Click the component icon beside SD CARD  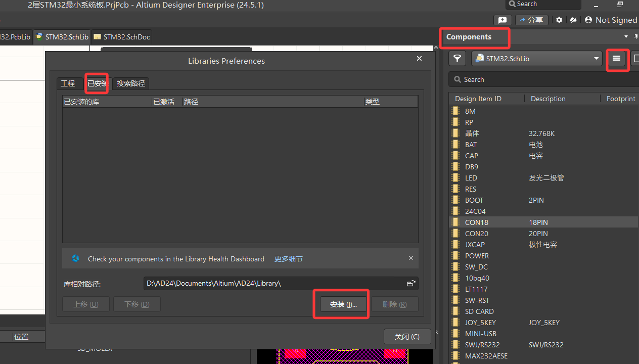455,311
